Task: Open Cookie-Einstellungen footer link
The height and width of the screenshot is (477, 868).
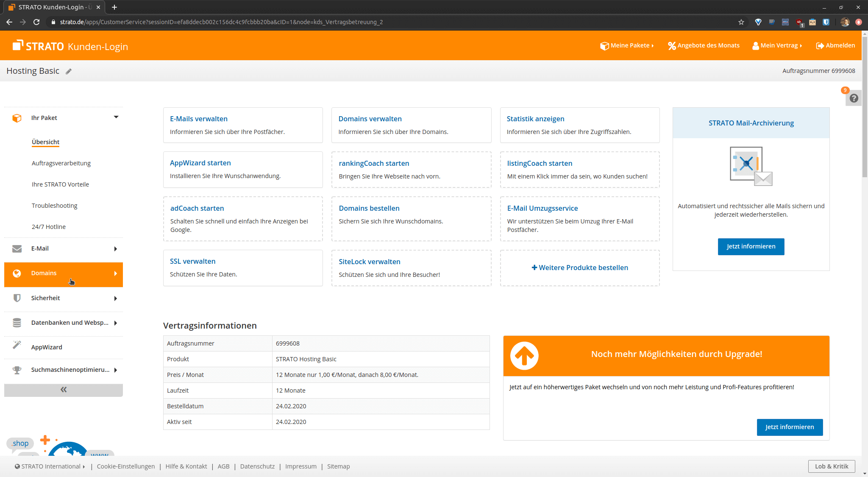Action: tap(126, 466)
